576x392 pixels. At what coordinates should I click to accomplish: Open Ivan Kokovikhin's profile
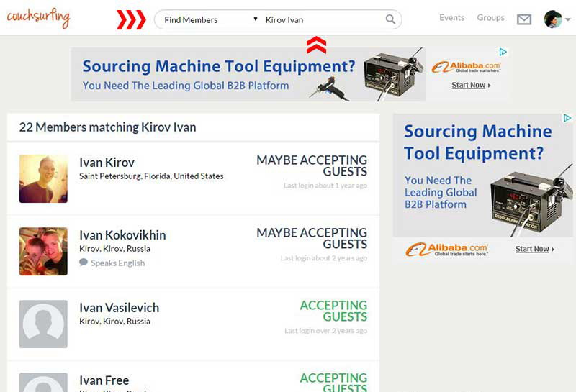[x=122, y=235]
